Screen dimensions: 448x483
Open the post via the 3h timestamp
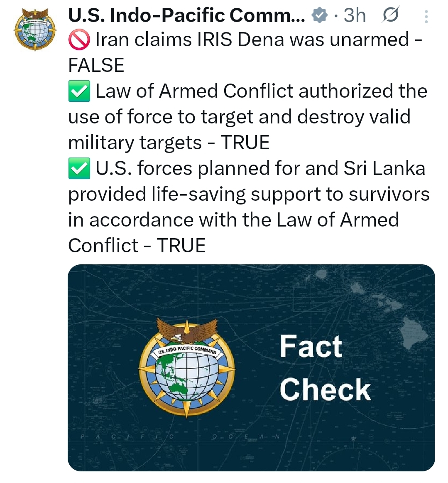click(355, 16)
